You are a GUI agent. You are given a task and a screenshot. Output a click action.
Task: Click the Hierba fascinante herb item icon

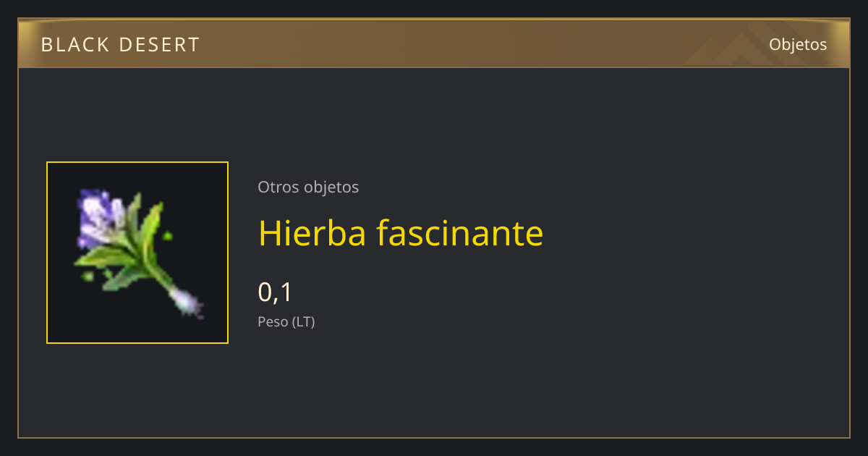click(137, 253)
